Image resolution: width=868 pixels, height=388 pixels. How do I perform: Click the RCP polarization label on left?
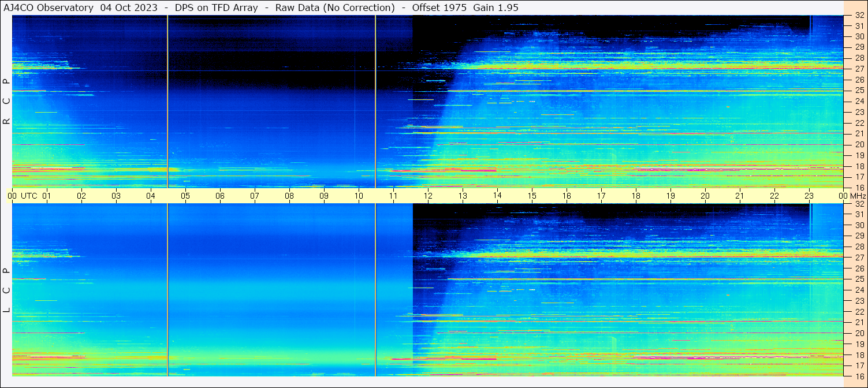click(6, 101)
